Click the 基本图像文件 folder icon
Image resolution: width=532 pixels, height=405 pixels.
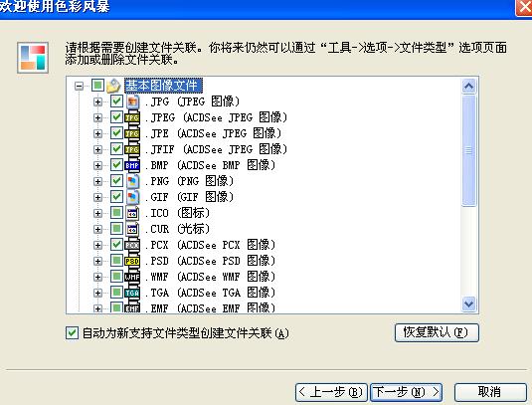coord(113,86)
